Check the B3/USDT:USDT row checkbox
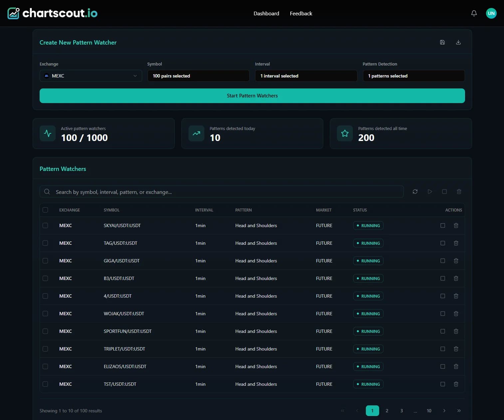This screenshot has height=420, width=504. pyautogui.click(x=45, y=278)
